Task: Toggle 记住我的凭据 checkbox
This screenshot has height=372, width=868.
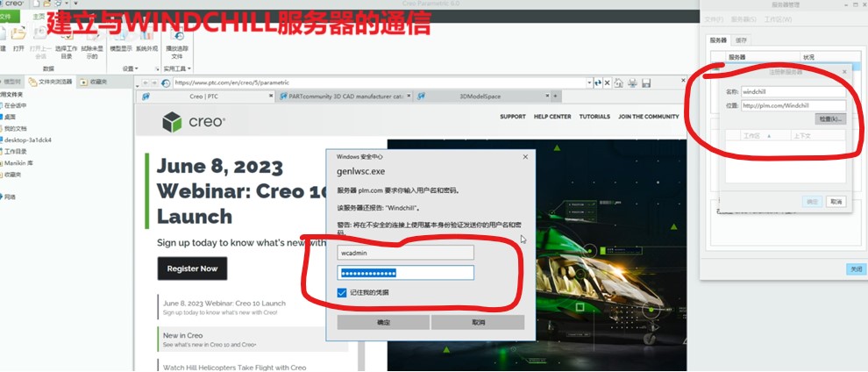Action: pos(342,292)
